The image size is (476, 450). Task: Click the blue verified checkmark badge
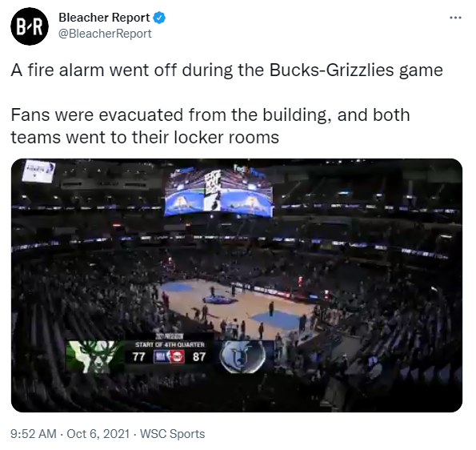point(159,18)
